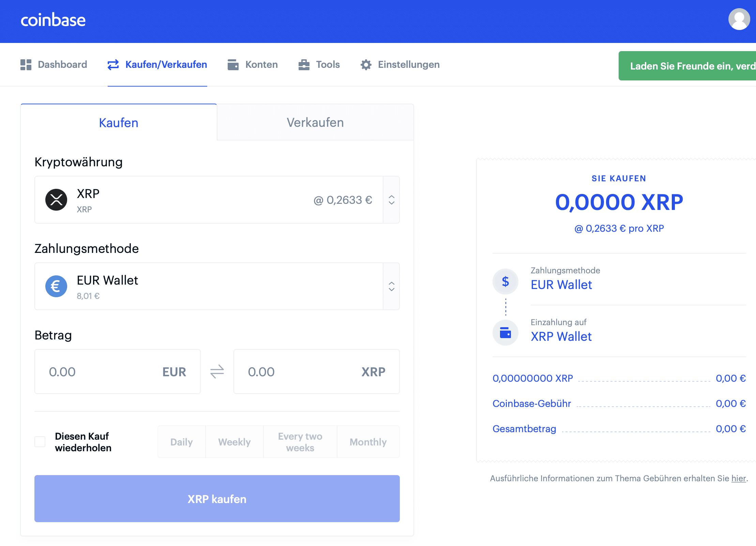
Task: Click the 0,0000 XRP purchase amount
Action: (x=619, y=202)
